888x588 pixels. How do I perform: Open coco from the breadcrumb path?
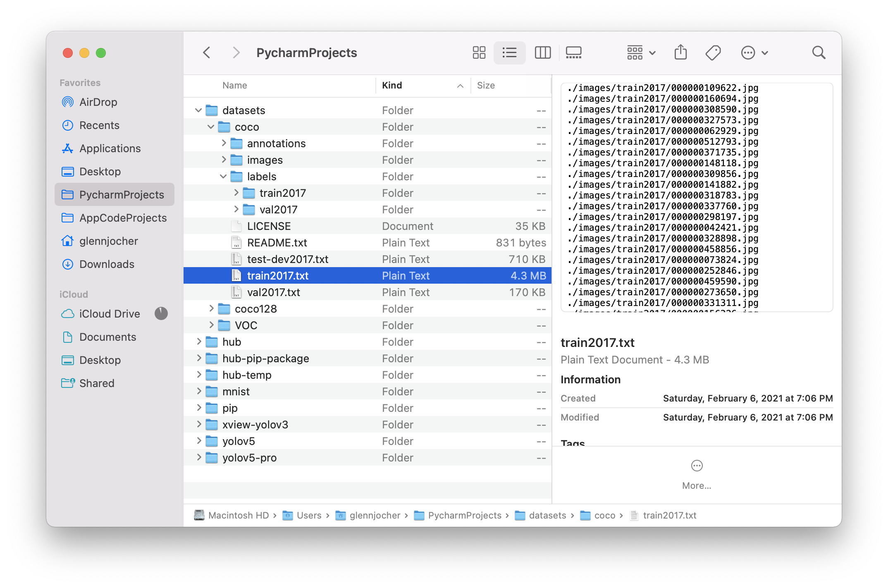coord(606,515)
